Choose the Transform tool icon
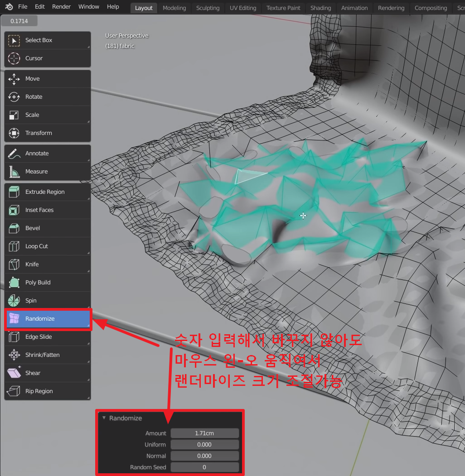Screen dimensions: 465x476 pos(14,133)
